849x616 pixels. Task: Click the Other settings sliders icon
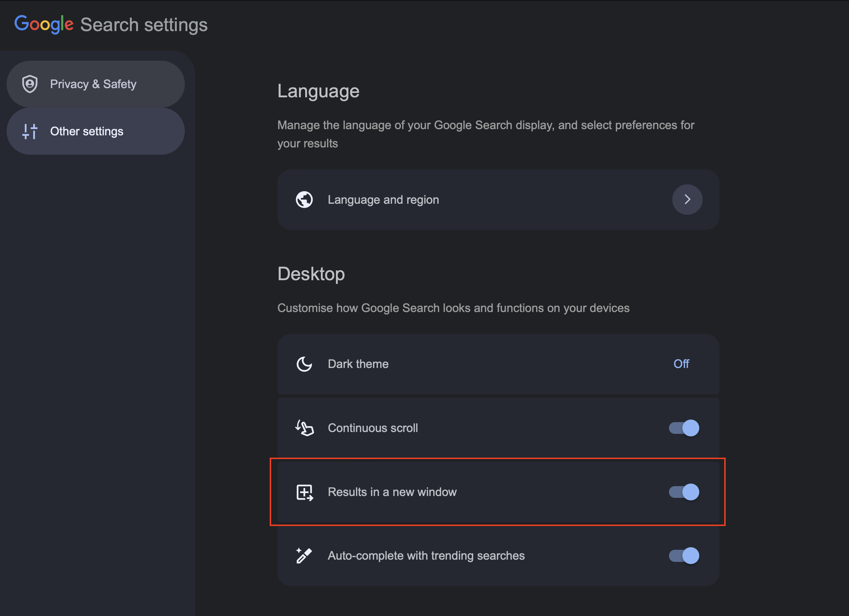(x=30, y=131)
